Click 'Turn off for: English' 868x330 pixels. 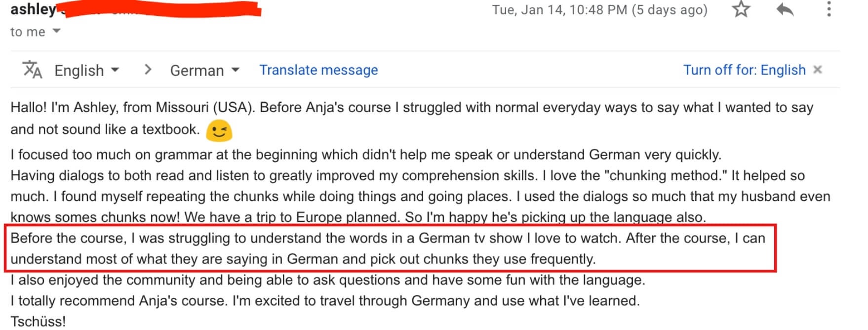(743, 70)
